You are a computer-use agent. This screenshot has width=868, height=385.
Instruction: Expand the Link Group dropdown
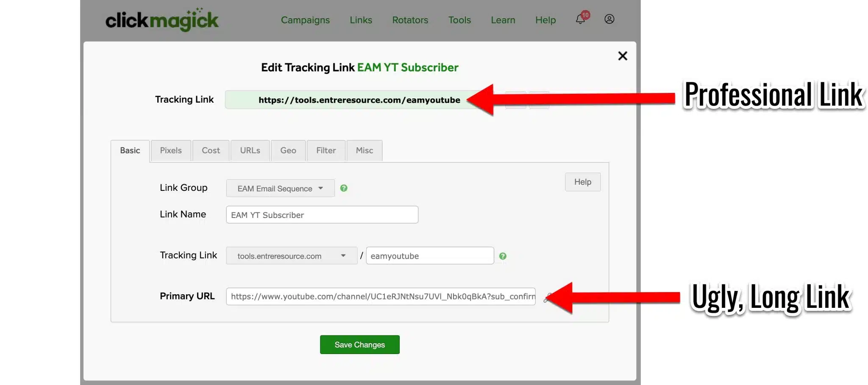pos(280,188)
